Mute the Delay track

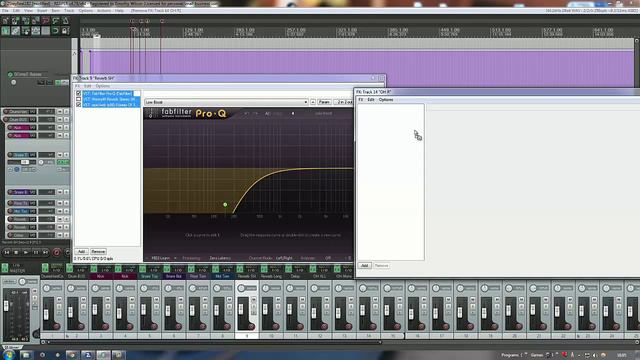pyautogui.click(x=60, y=235)
